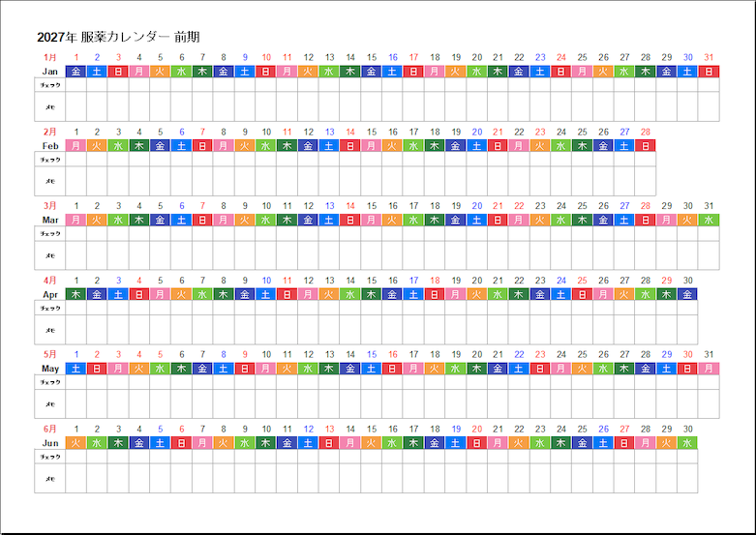Screen dimensions: 756x535
Task: Click the Feb label
Action: tap(50, 145)
